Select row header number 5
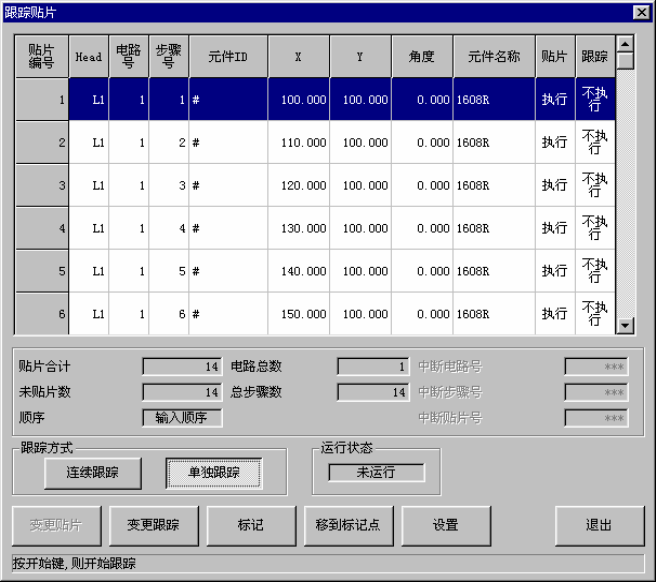The image size is (656, 582). click(42, 271)
